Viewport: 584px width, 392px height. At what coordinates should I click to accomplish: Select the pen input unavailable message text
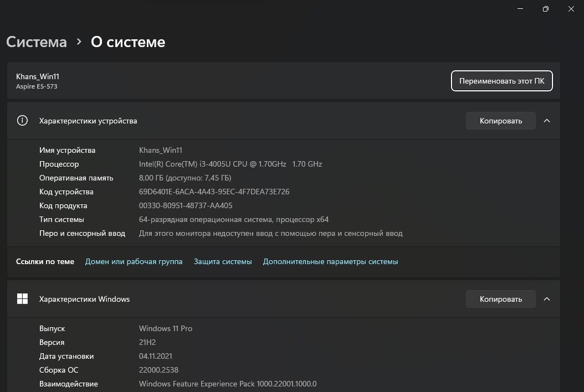click(271, 233)
